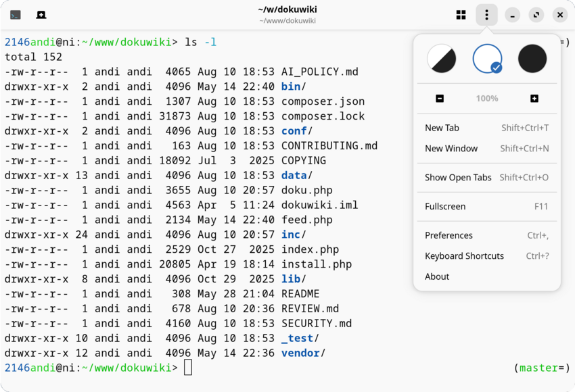The image size is (575, 392).
Task: Click the terminal cursor at the prompt
Action: point(188,368)
